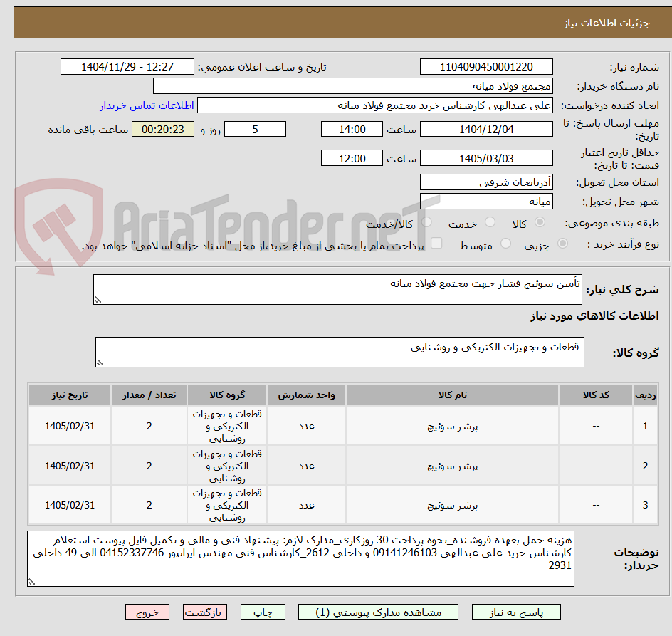The width and height of the screenshot is (672, 636).
Task: Click the گروه کالا column header in table
Action: click(227, 395)
